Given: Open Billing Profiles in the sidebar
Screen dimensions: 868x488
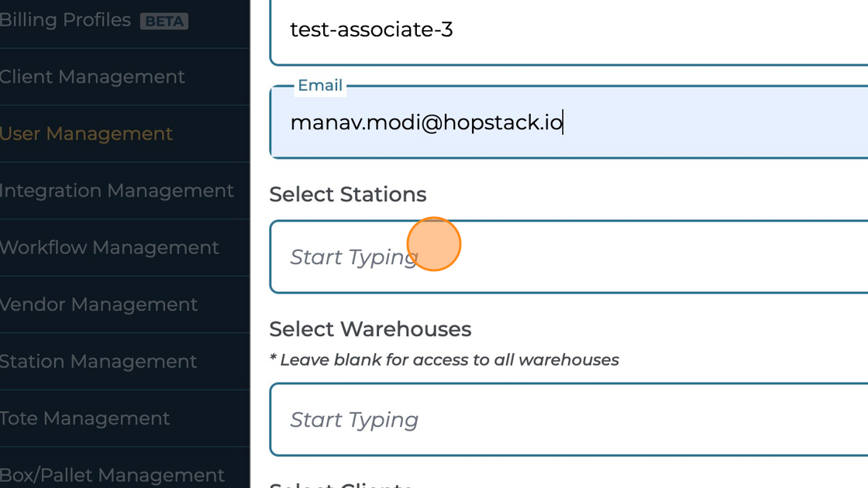Looking at the screenshot, I should (x=65, y=20).
